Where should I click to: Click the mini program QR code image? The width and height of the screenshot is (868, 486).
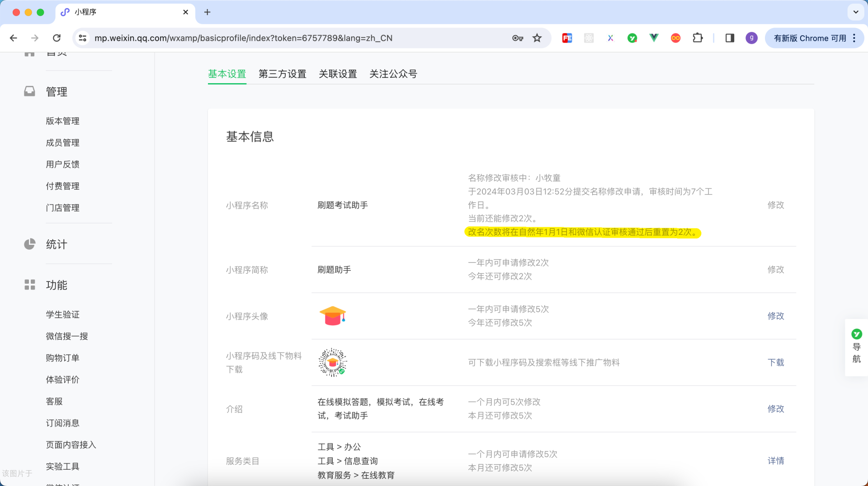332,362
